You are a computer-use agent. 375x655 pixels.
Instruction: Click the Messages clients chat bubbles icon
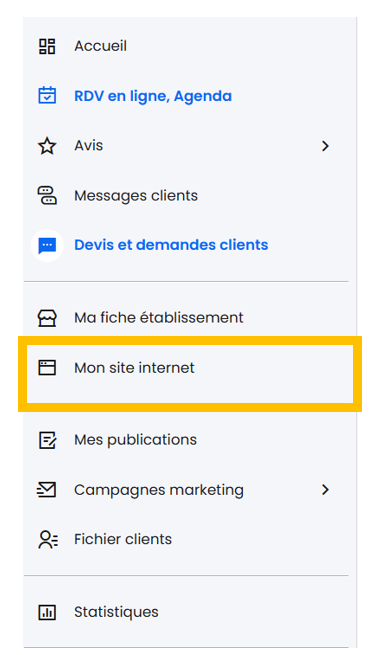(47, 195)
